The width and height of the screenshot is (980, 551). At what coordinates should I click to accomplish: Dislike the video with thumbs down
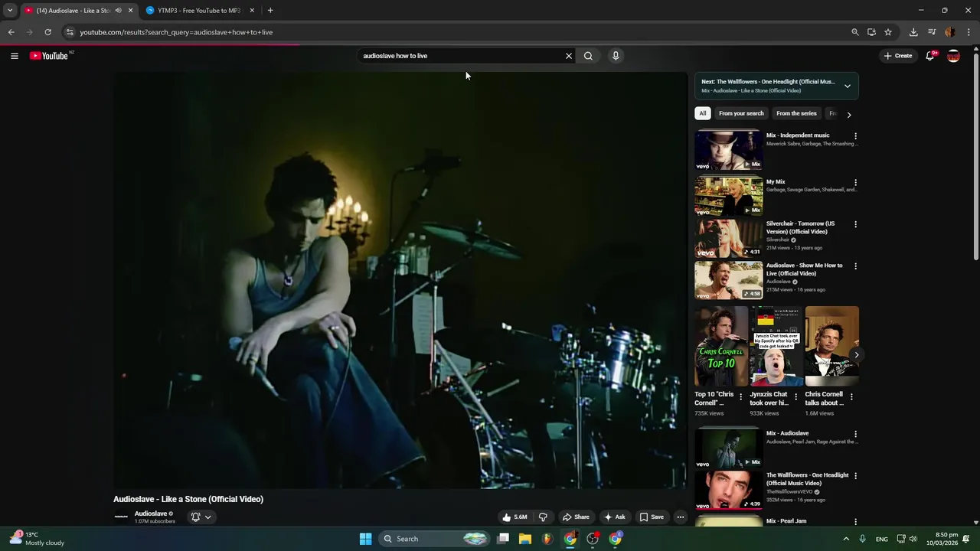pos(543,517)
